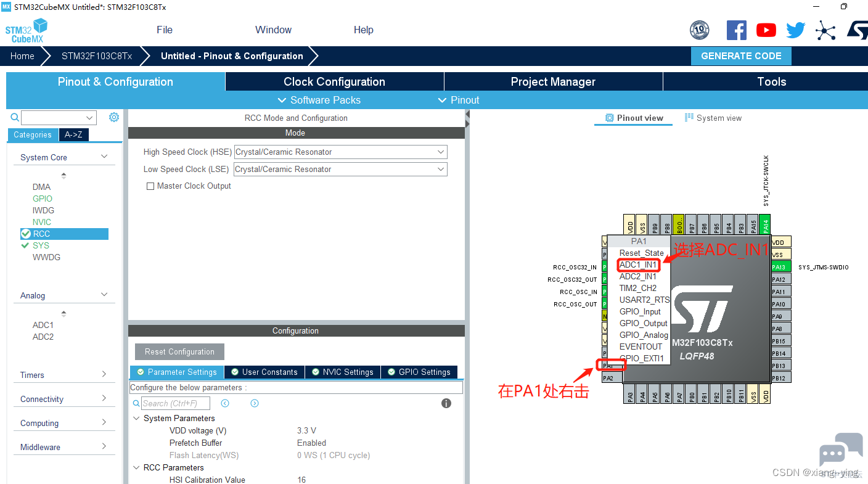
Task: Click the STM32CubeMX logo
Action: [27, 31]
